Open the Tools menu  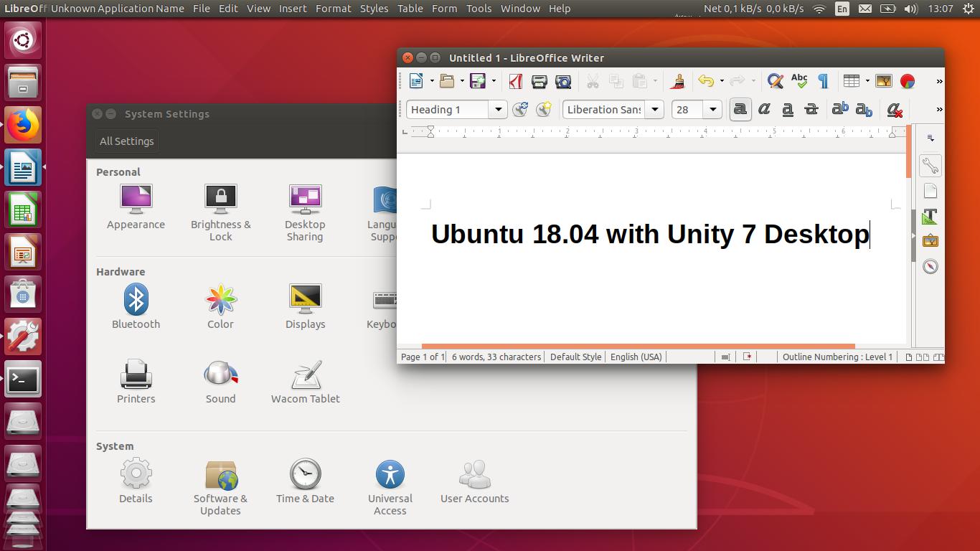[x=479, y=9]
